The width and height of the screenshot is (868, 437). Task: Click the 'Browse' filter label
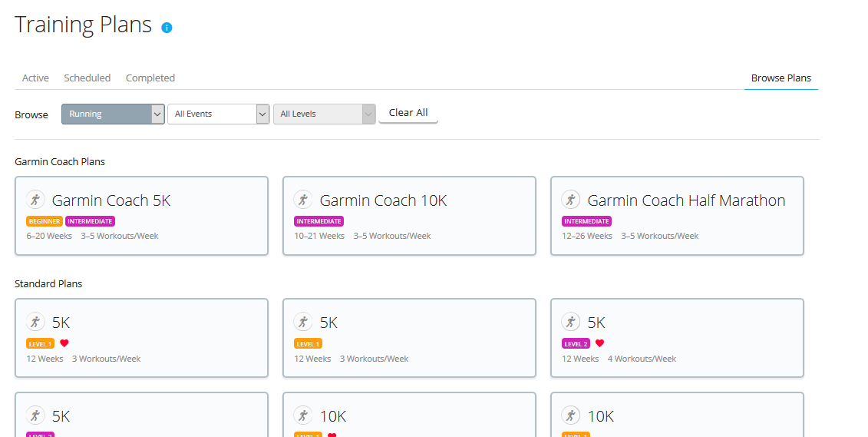click(x=31, y=114)
